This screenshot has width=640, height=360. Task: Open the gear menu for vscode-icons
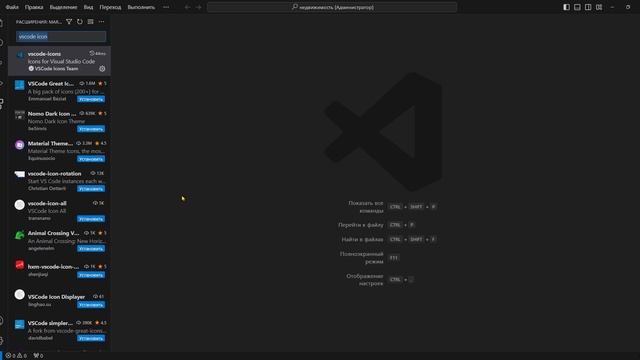(x=102, y=69)
